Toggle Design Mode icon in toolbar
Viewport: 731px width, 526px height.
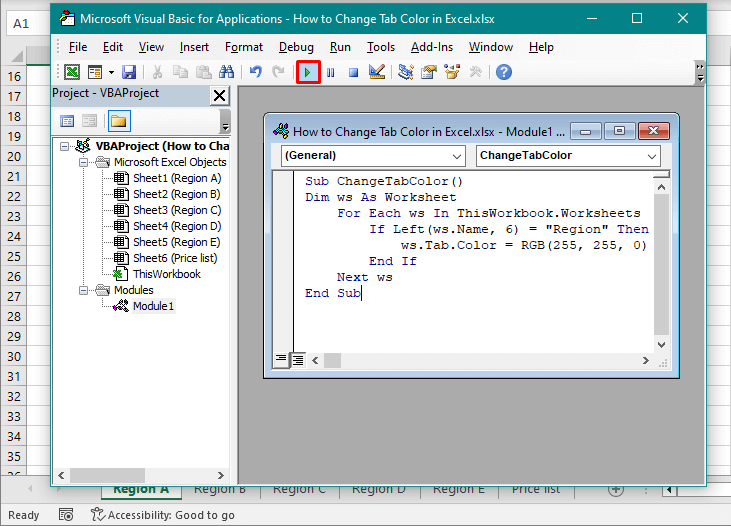pyautogui.click(x=377, y=72)
